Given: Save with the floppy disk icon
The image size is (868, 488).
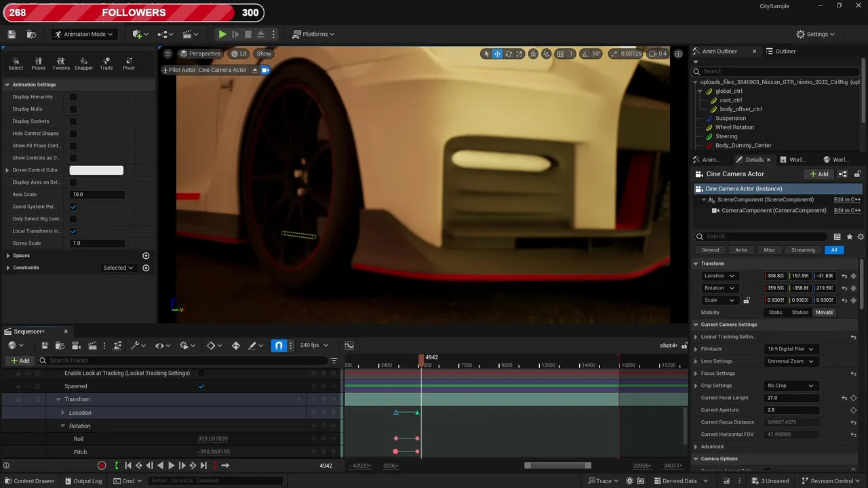Looking at the screenshot, I should tap(12, 34).
